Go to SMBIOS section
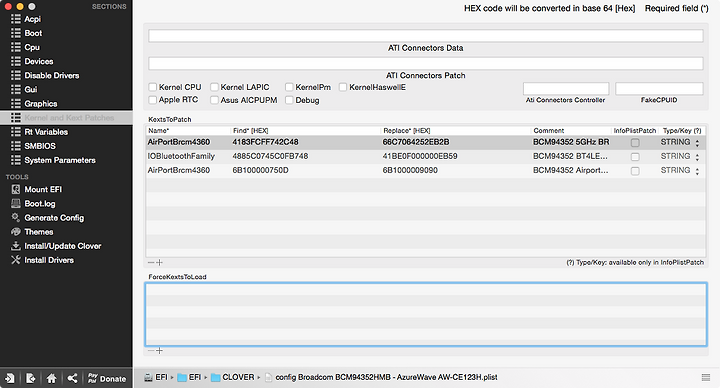Image resolution: width=720 pixels, height=388 pixels. (x=39, y=146)
